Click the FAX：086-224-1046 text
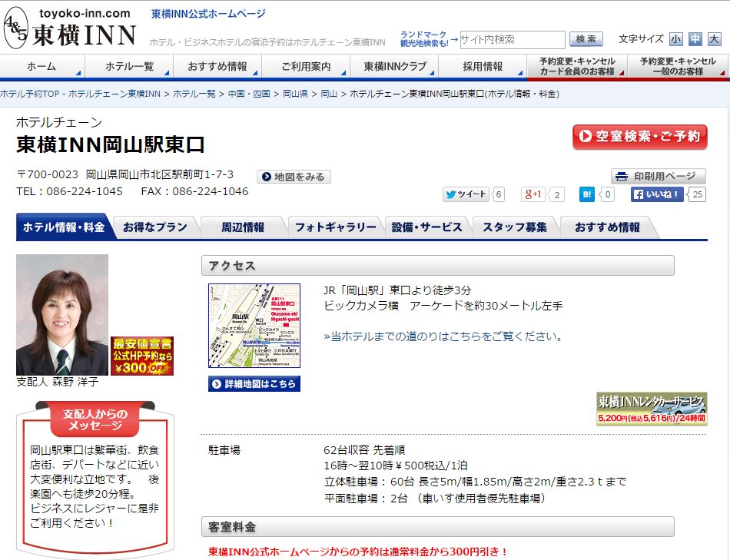 coord(194,191)
